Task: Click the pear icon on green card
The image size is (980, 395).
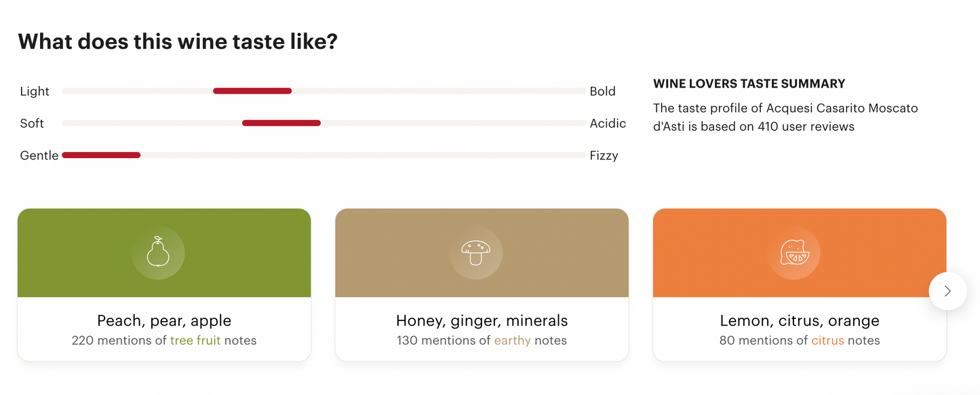Action: coord(158,252)
